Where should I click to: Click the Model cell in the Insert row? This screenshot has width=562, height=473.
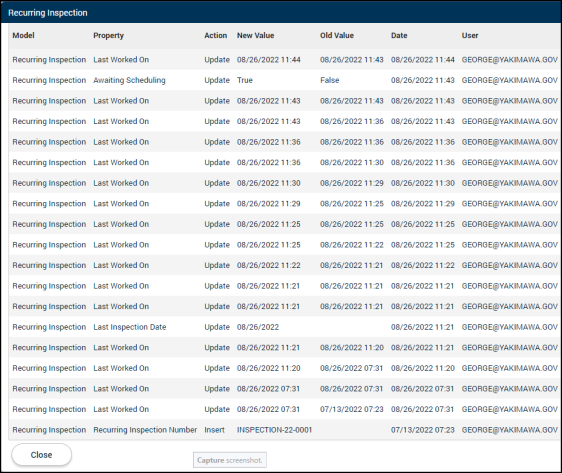tap(49, 430)
